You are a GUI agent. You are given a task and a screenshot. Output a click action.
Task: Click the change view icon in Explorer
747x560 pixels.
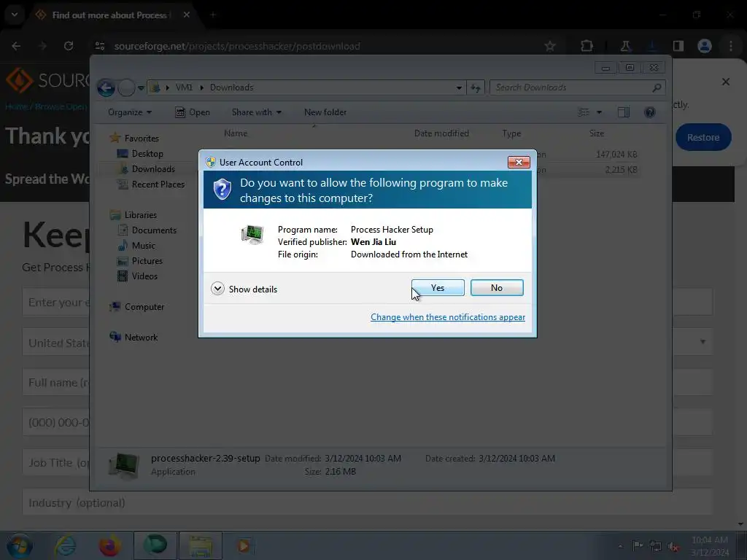point(584,112)
